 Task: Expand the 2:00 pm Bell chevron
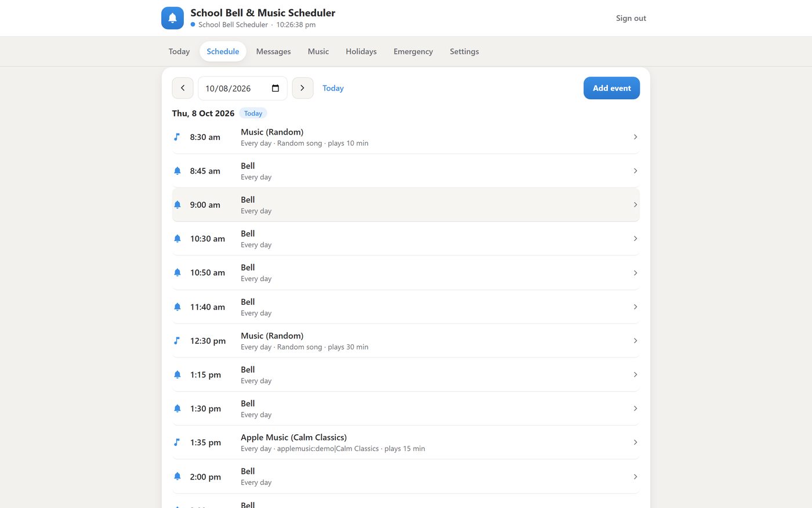click(x=635, y=477)
